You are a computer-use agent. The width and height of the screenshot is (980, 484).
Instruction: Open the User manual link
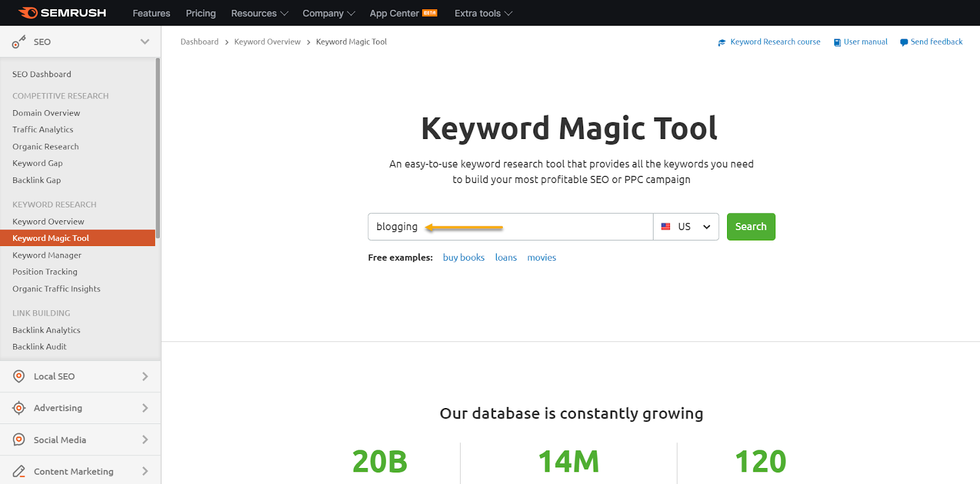pos(865,42)
